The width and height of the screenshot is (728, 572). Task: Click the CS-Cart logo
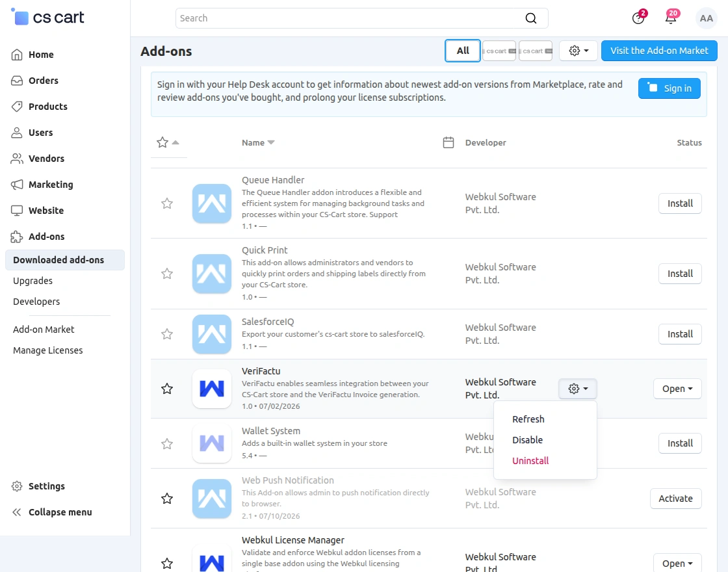[47, 18]
